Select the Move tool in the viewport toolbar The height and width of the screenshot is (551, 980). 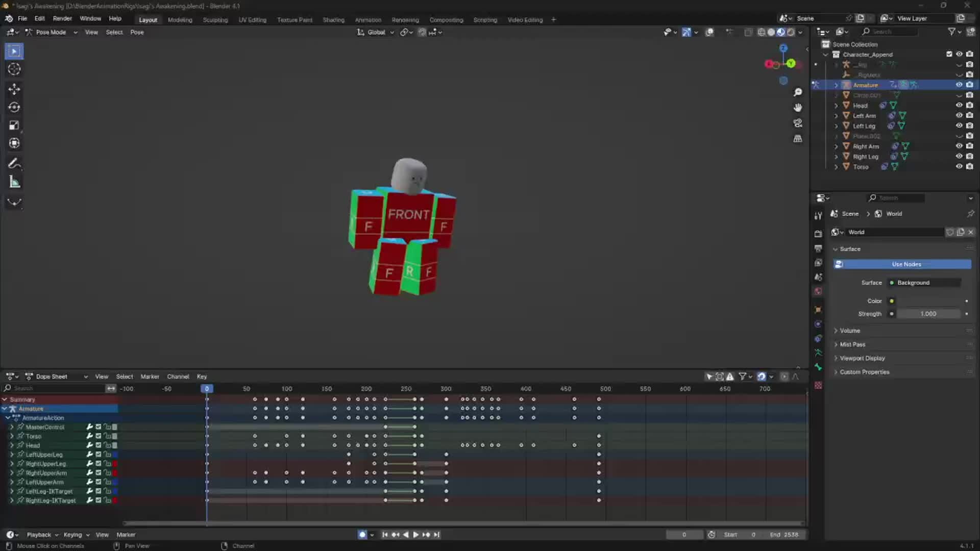[14, 89]
